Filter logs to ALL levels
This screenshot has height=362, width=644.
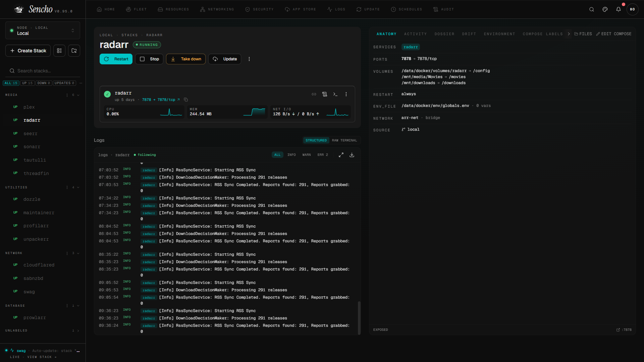277,155
